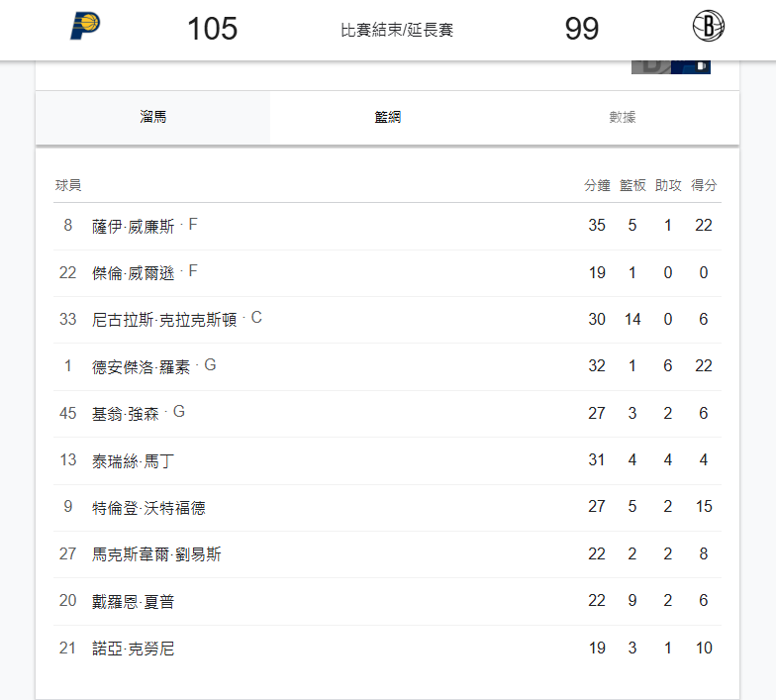Open the 數據 tab
Viewport: 776px width, 700px height.
[x=622, y=117]
